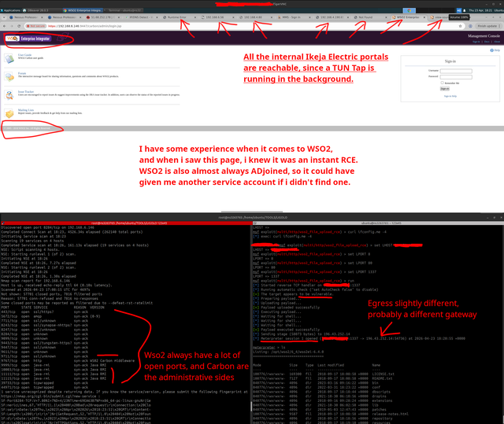The height and width of the screenshot is (424, 504).
Task: Click the terminal pane divider scrollbar
Action: pos(251,406)
